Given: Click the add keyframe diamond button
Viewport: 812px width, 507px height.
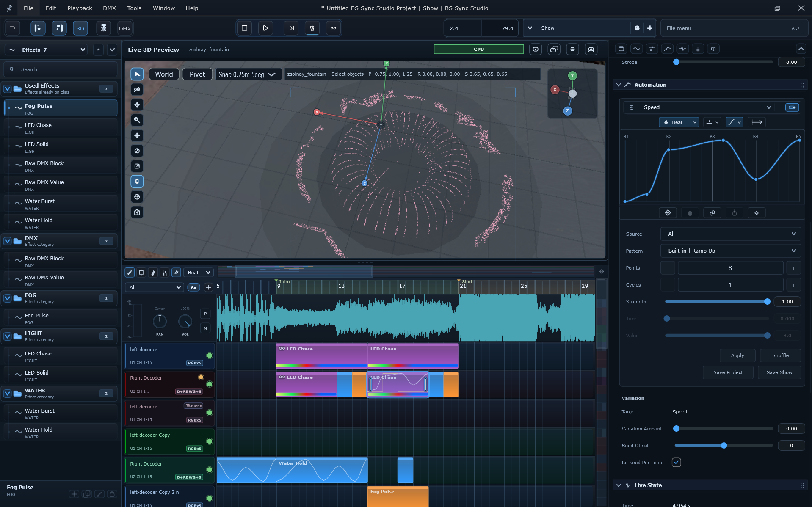Looking at the screenshot, I should click(x=668, y=213).
